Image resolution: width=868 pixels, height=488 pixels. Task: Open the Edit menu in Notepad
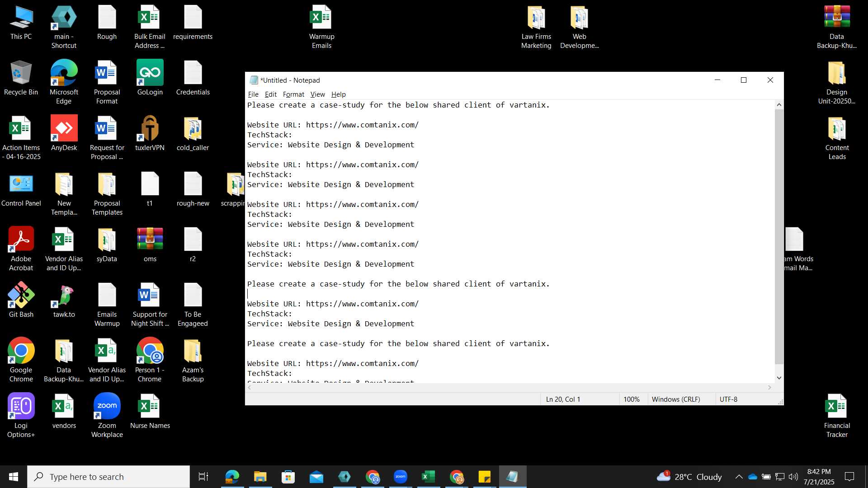pyautogui.click(x=270, y=94)
